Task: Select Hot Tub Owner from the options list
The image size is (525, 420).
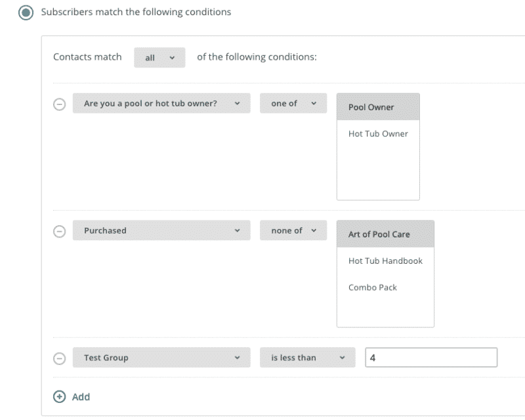Action: tap(379, 134)
